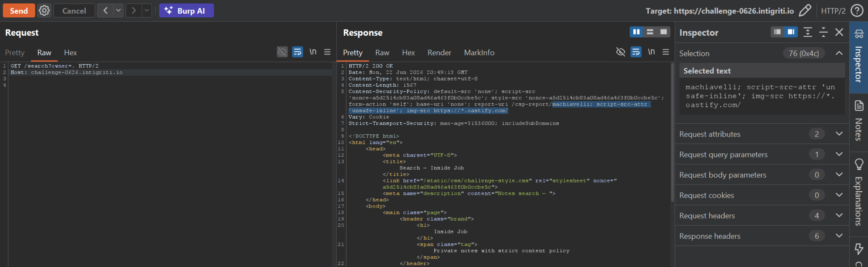Select Response Raw tab
The width and height of the screenshot is (868, 267).
[x=382, y=53]
